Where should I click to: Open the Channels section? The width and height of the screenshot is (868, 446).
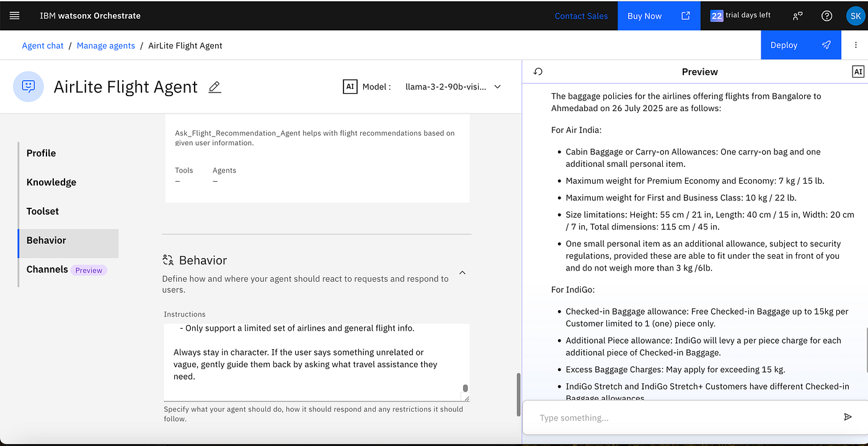point(47,269)
